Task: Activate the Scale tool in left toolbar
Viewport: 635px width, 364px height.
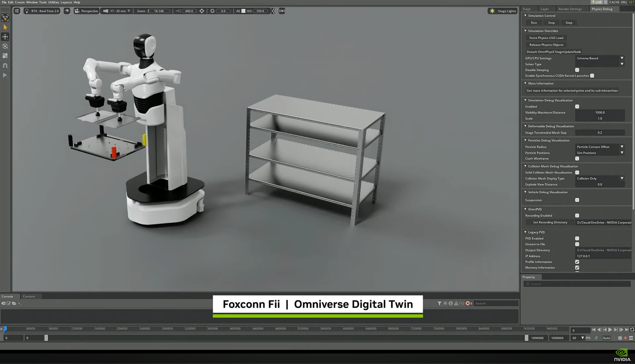Action: [5, 56]
